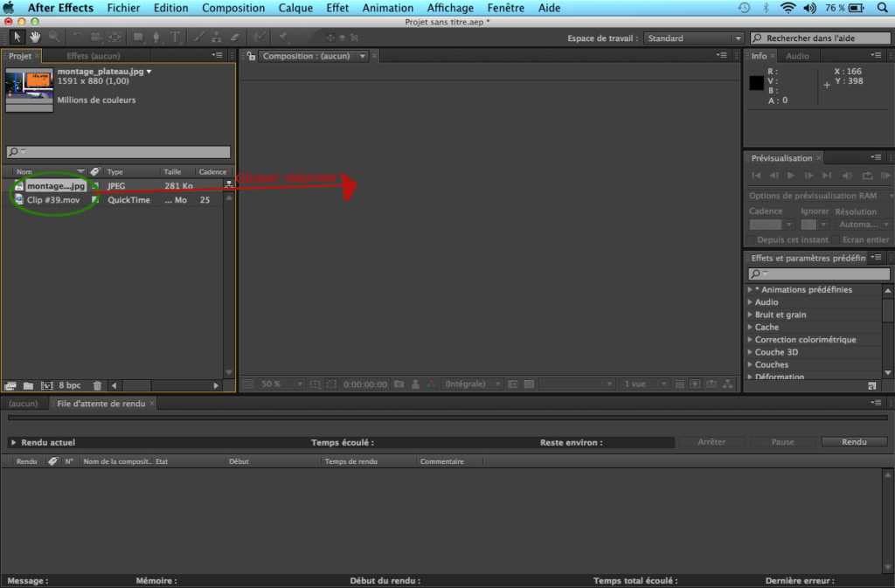Screen dimensions: 895x588
Task: Open the 'Animation' menu
Action: [387, 8]
